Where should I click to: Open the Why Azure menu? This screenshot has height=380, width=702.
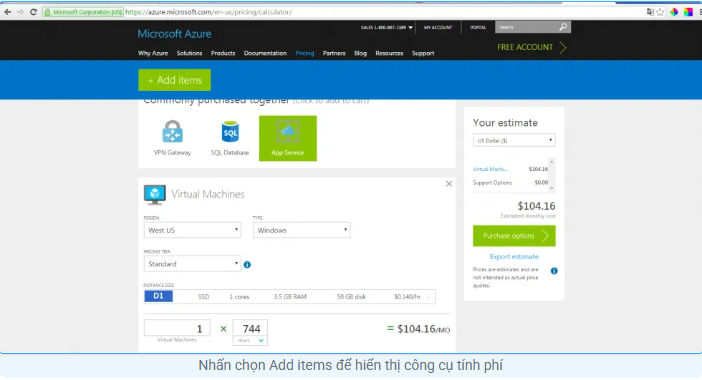[x=153, y=53]
